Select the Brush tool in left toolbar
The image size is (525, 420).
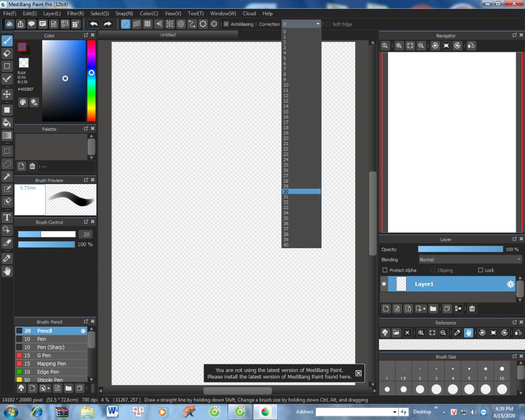pyautogui.click(x=7, y=41)
